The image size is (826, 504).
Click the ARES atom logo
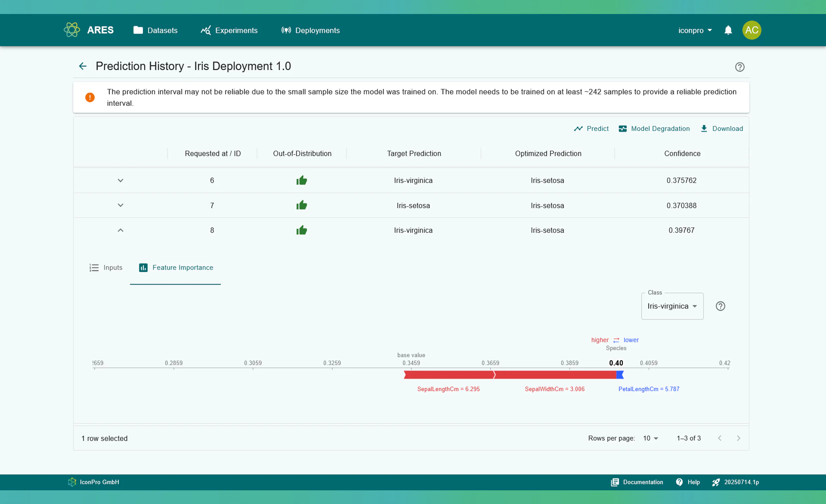tap(72, 30)
